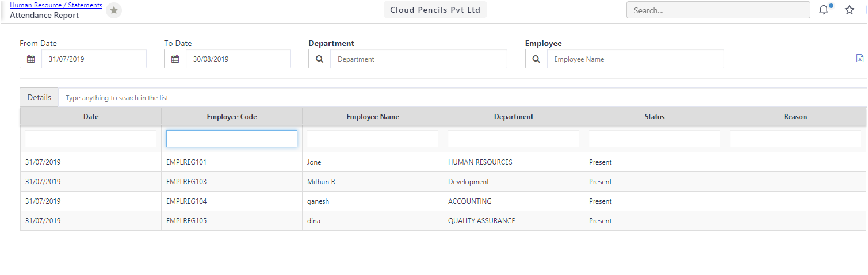Click employee name Jone
868x275 pixels.
[x=314, y=162]
